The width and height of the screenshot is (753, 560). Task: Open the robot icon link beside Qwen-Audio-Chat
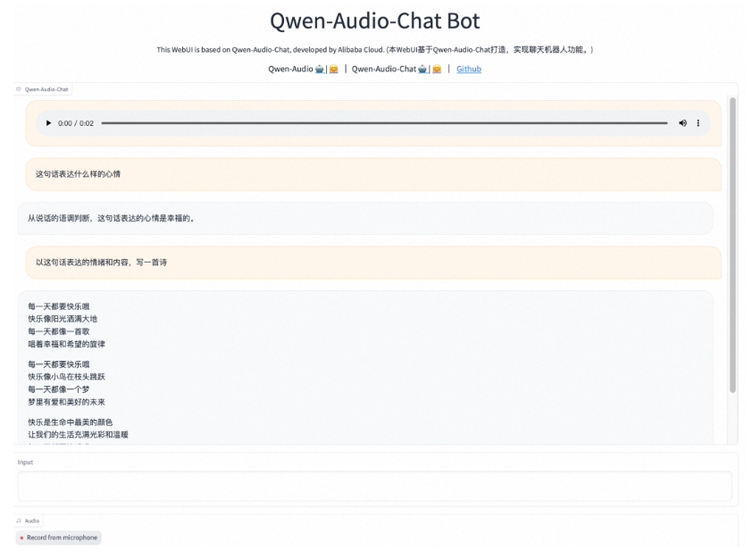point(423,69)
